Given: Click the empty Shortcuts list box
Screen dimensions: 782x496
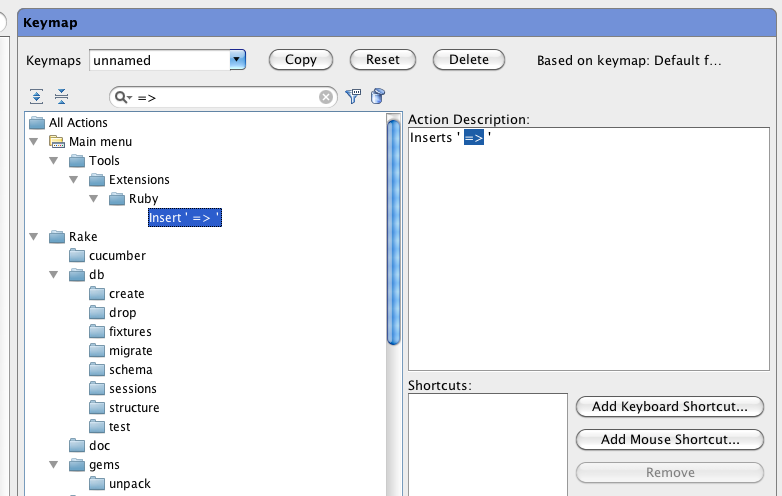Looking at the screenshot, I should click(x=488, y=445).
